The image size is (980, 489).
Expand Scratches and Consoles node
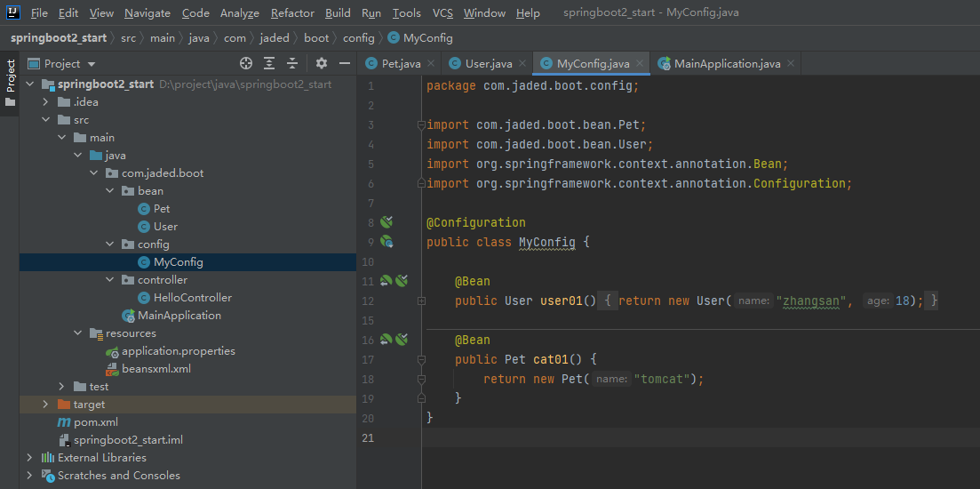tap(28, 476)
